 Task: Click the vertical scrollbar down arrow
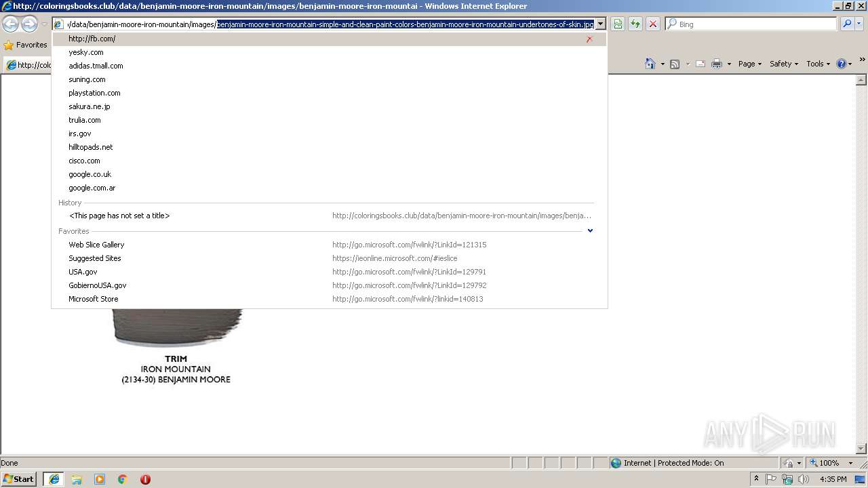(x=862, y=448)
